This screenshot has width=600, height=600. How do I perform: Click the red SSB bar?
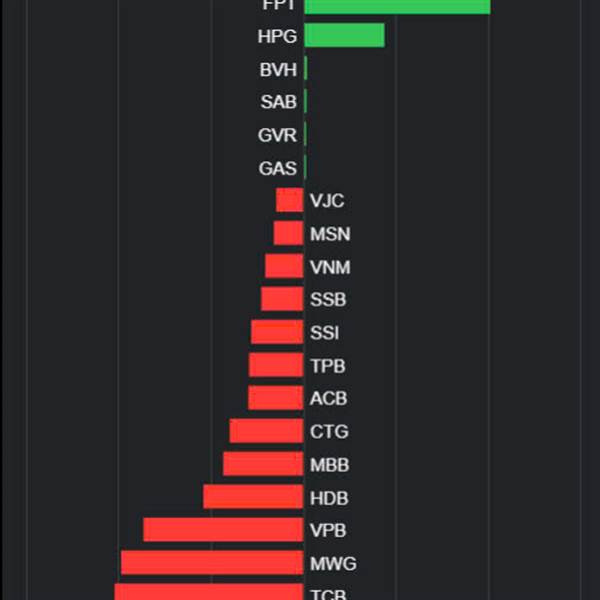click(x=283, y=299)
